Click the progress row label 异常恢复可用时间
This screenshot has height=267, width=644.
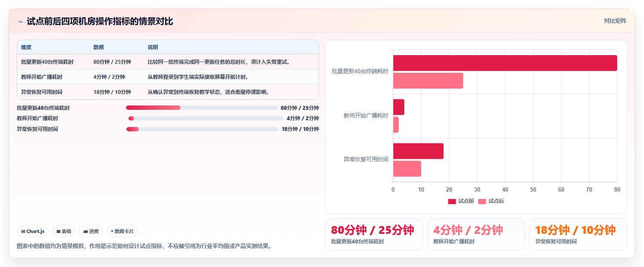coord(37,129)
